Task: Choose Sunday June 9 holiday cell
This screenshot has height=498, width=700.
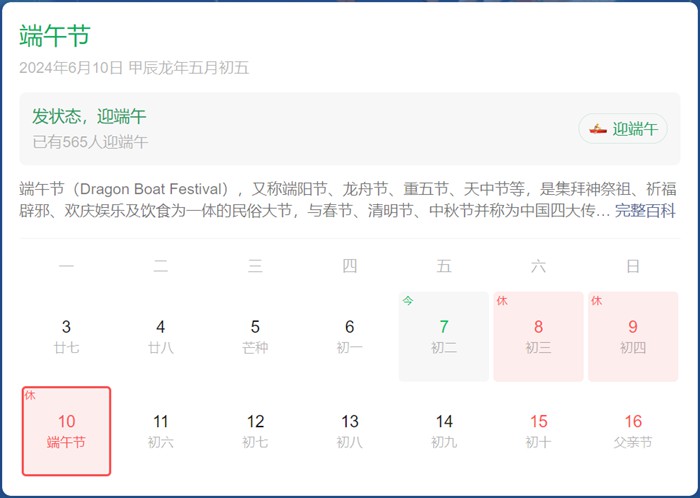Action: pyautogui.click(x=632, y=336)
